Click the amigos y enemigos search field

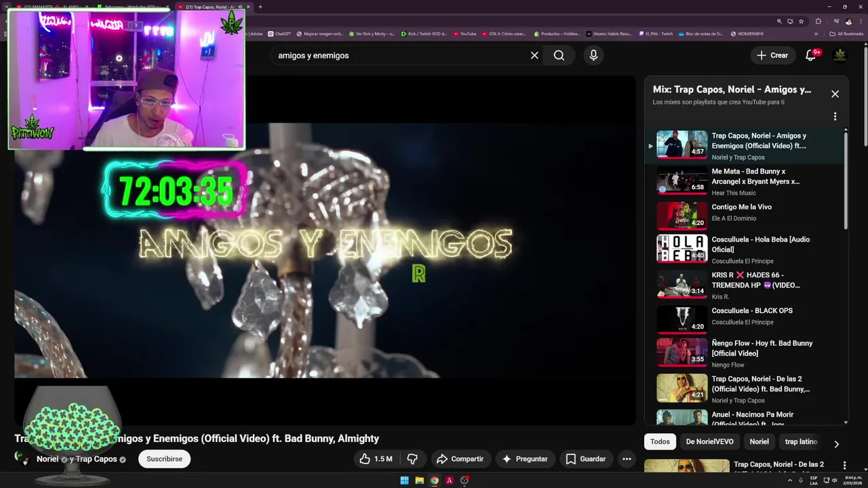click(x=400, y=56)
